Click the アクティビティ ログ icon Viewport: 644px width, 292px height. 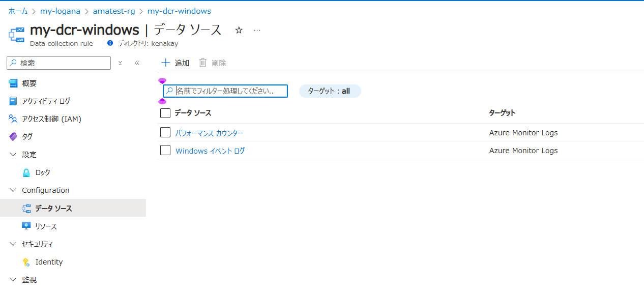pos(13,101)
